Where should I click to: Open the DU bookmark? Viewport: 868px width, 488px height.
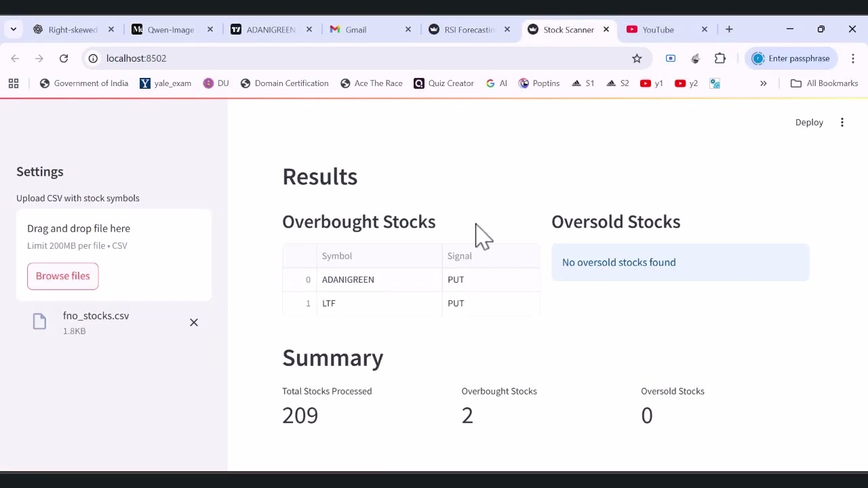click(x=216, y=83)
